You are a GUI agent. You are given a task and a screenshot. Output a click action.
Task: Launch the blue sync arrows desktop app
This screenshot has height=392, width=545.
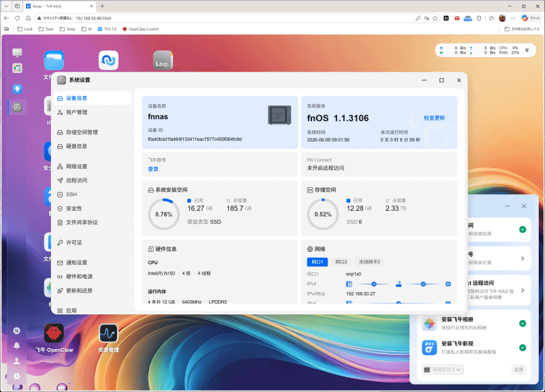(x=108, y=61)
